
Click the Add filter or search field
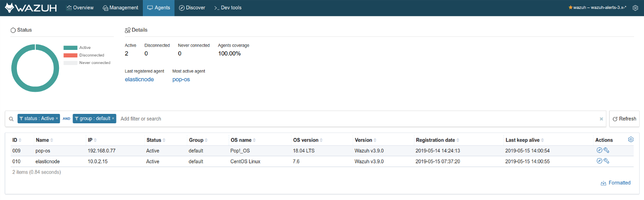coord(358,119)
